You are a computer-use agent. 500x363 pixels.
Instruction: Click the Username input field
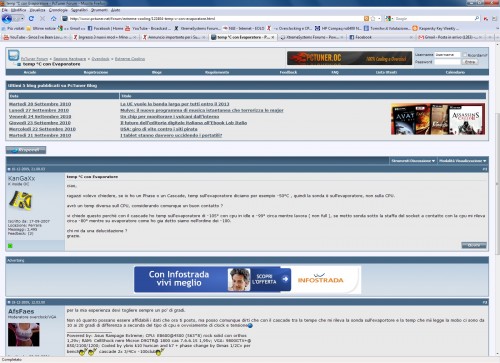pos(447,55)
